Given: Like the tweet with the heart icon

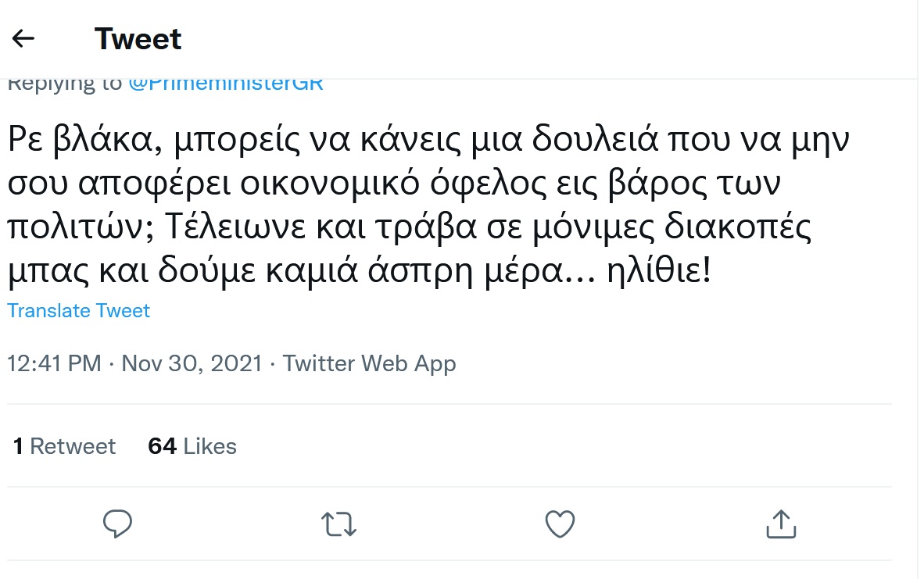Looking at the screenshot, I should (560, 524).
